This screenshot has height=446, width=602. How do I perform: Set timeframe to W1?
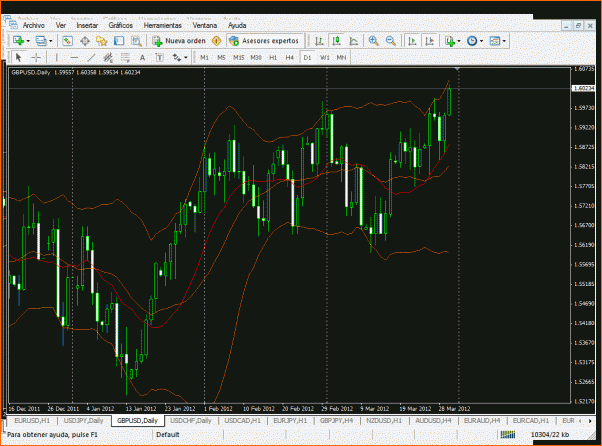click(324, 58)
